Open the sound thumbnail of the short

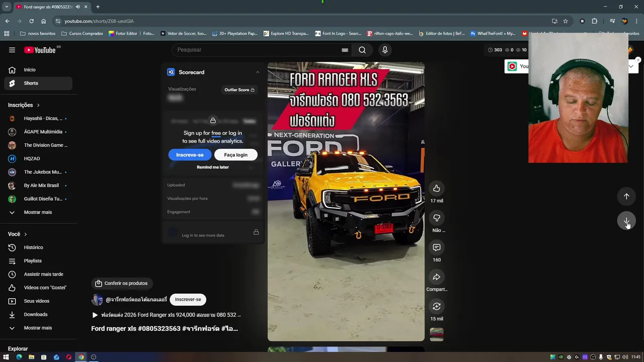(x=437, y=334)
